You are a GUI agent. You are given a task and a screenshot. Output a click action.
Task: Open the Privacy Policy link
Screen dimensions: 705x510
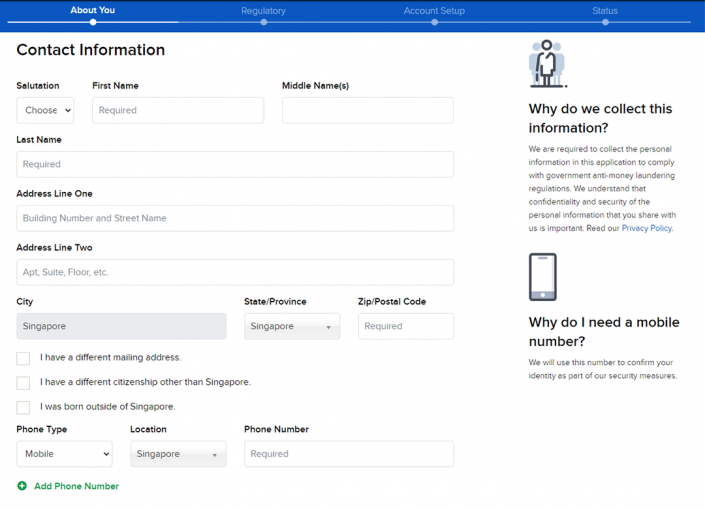[646, 228]
